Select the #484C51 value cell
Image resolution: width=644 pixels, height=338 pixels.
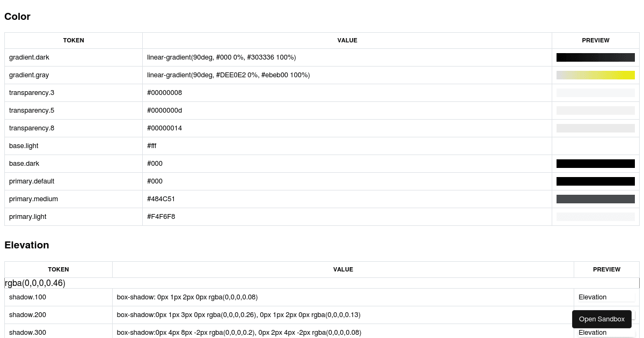pyautogui.click(x=347, y=199)
